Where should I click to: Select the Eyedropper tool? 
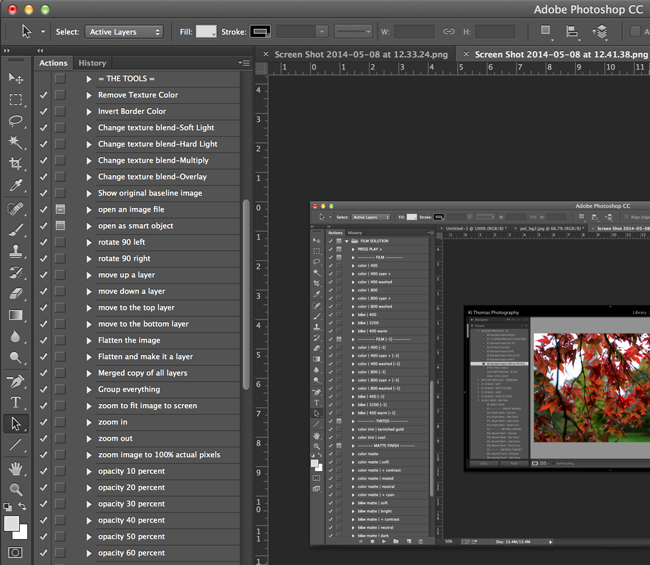16,185
